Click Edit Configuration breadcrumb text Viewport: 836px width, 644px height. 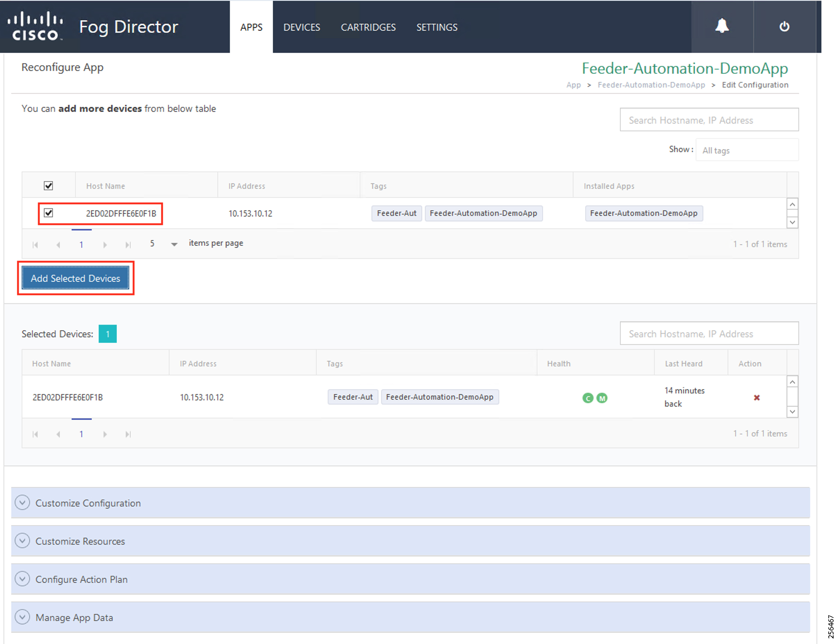(755, 85)
